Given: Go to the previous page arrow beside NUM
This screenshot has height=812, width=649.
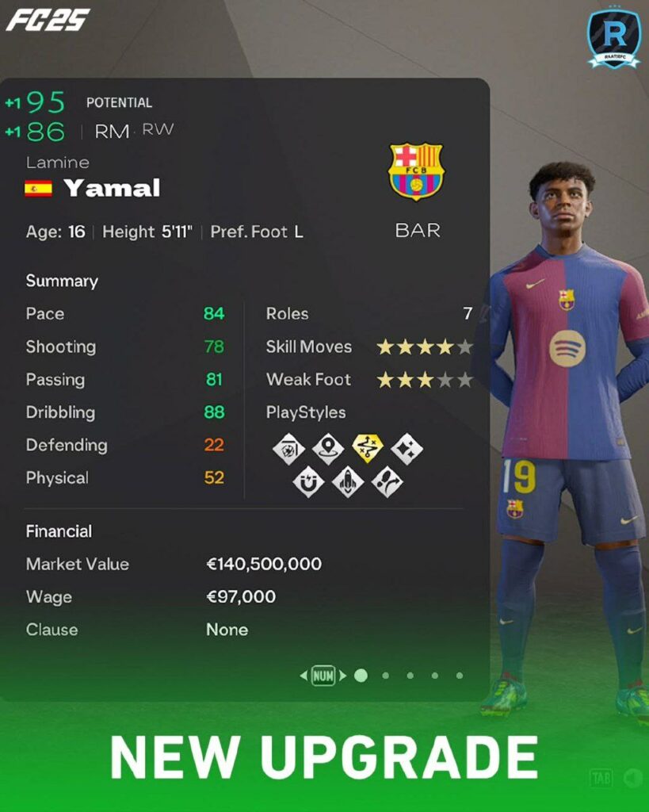Looking at the screenshot, I should (304, 676).
